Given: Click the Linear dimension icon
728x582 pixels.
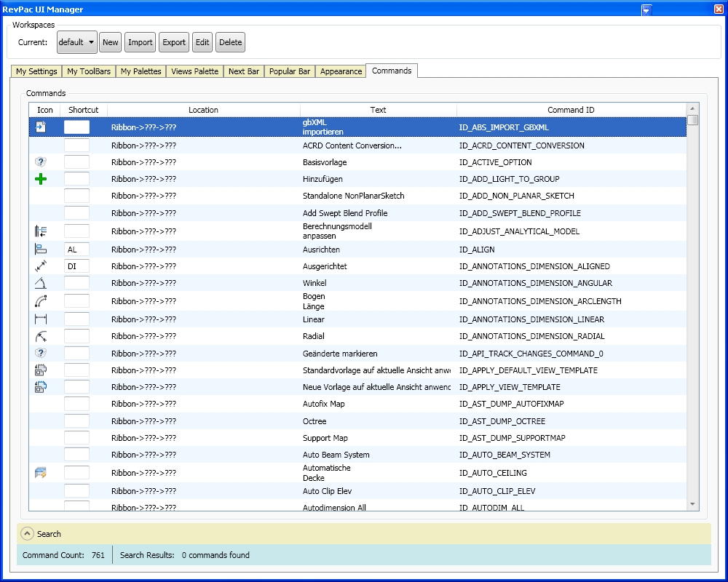Looking at the screenshot, I should [x=41, y=319].
